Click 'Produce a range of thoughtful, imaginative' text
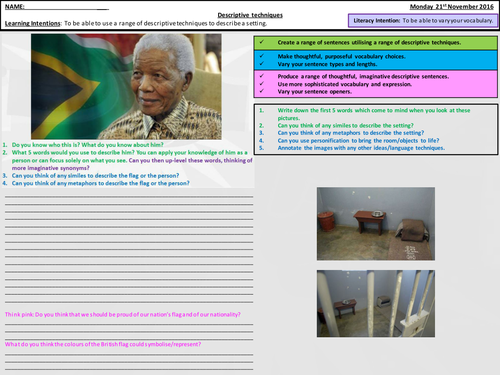The image size is (500, 375). point(363,76)
